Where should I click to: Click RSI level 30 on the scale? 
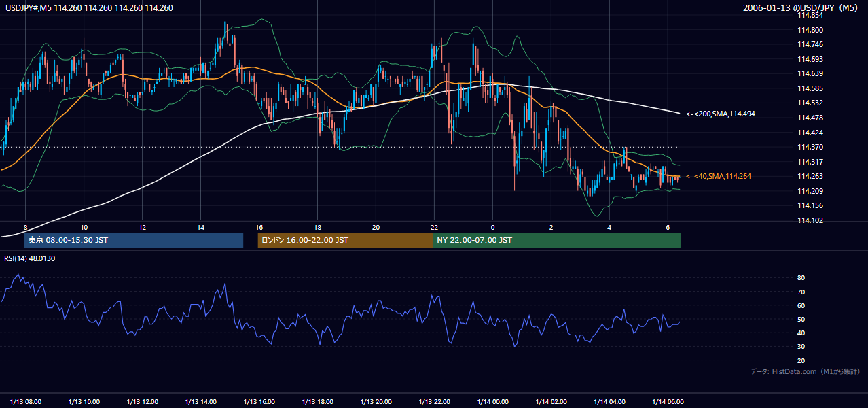(x=801, y=347)
